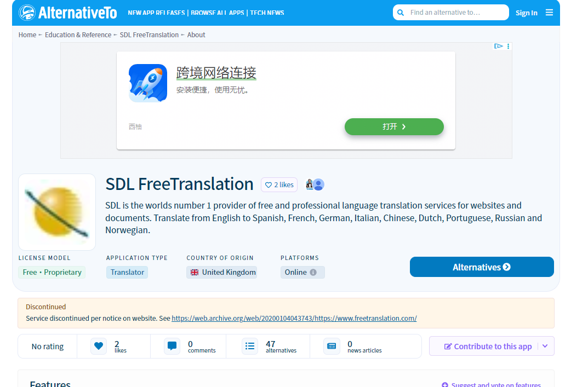Click the SDL FreeTranslation heading
588x387 pixels.
pos(179,184)
